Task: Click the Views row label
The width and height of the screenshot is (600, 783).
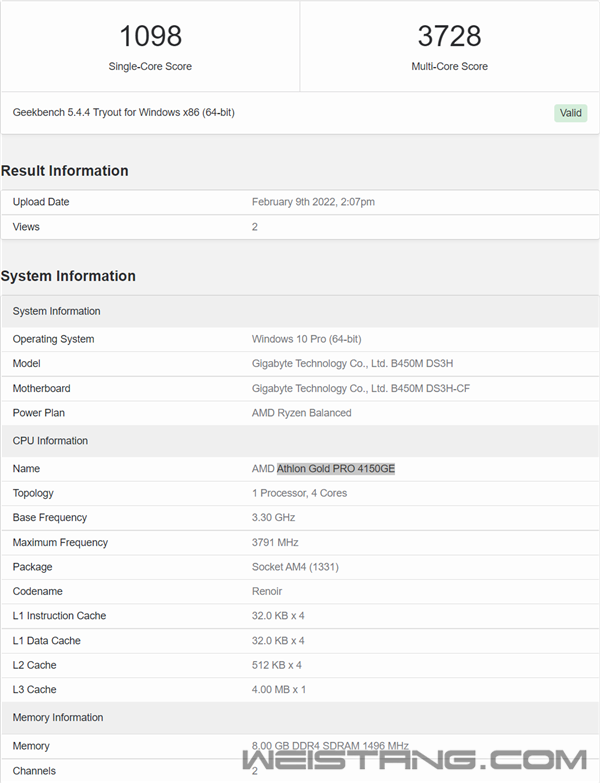Action: point(26,227)
